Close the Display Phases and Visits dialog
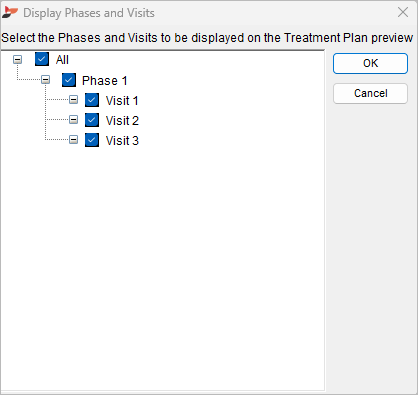Viewport: 418px width, 395px height. coord(403,12)
